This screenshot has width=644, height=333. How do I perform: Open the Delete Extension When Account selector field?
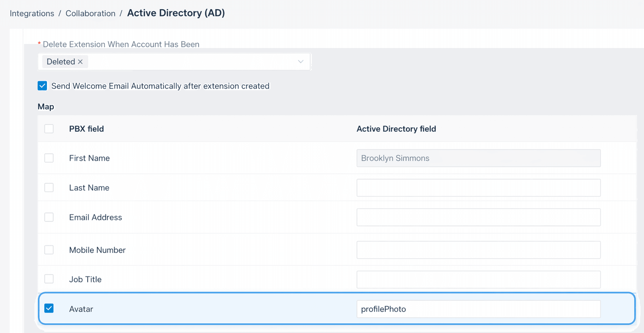174,62
